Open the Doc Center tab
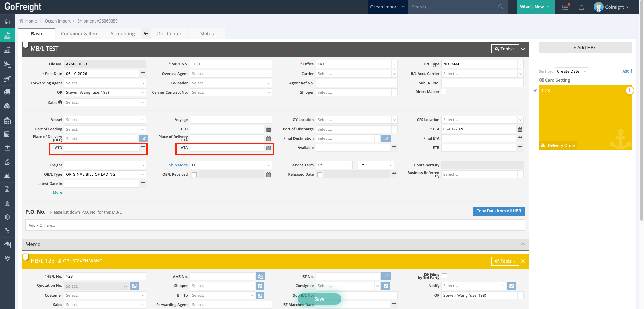 pos(169,34)
